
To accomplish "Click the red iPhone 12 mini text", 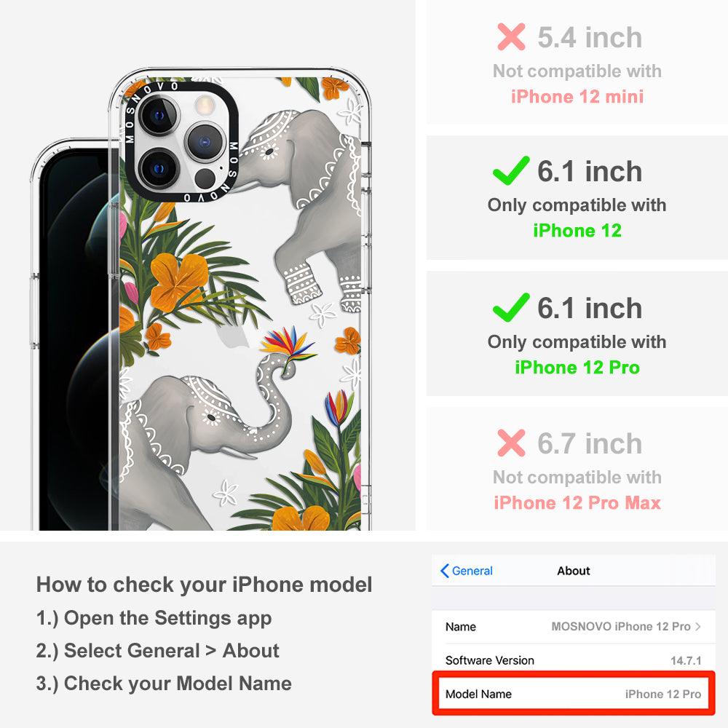I will pos(577,97).
